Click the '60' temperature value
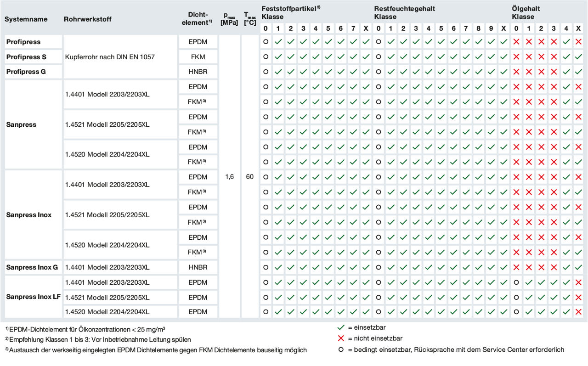This screenshot has width=588, height=366. (x=250, y=177)
